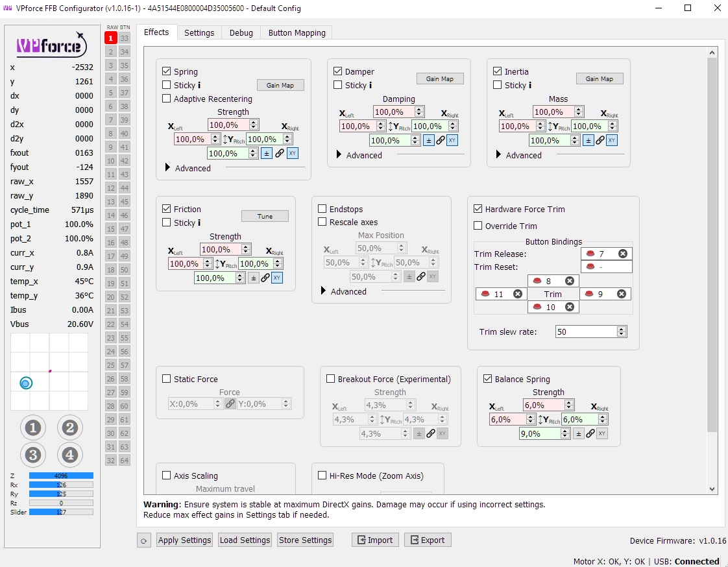
Task: Click Load Settings
Action: point(245,540)
